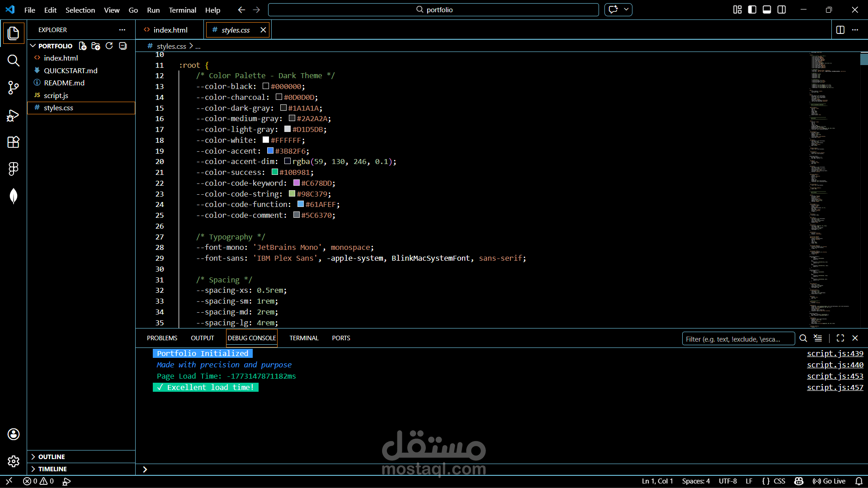This screenshot has height=488, width=868.
Task: Open the Source Control view
Action: (x=13, y=88)
